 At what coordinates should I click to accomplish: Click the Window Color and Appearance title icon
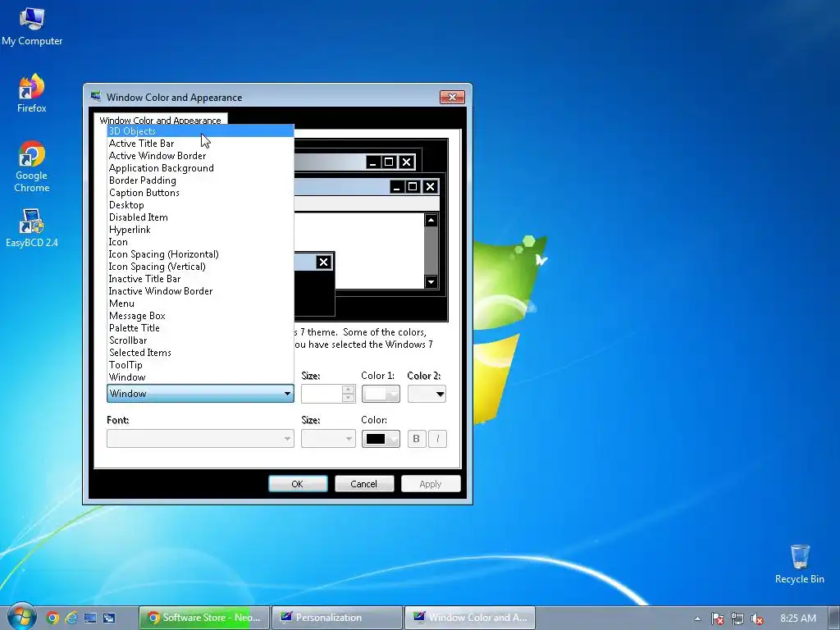[x=96, y=97]
